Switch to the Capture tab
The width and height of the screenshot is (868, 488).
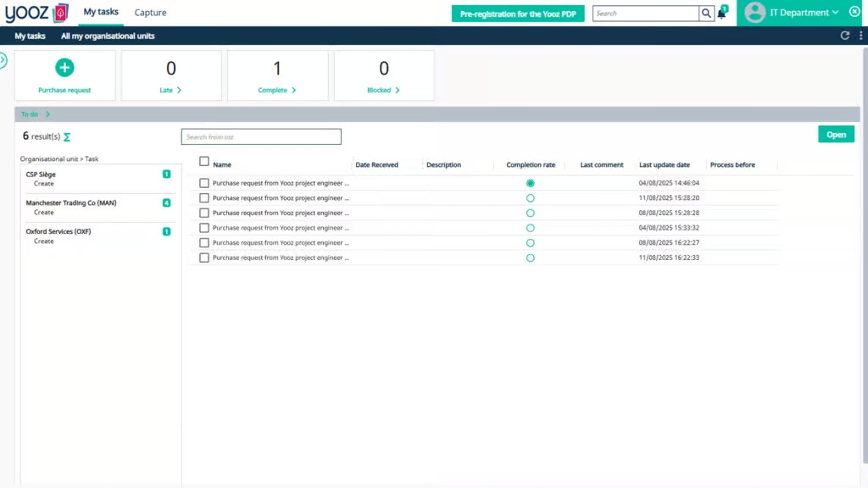pyautogui.click(x=151, y=13)
